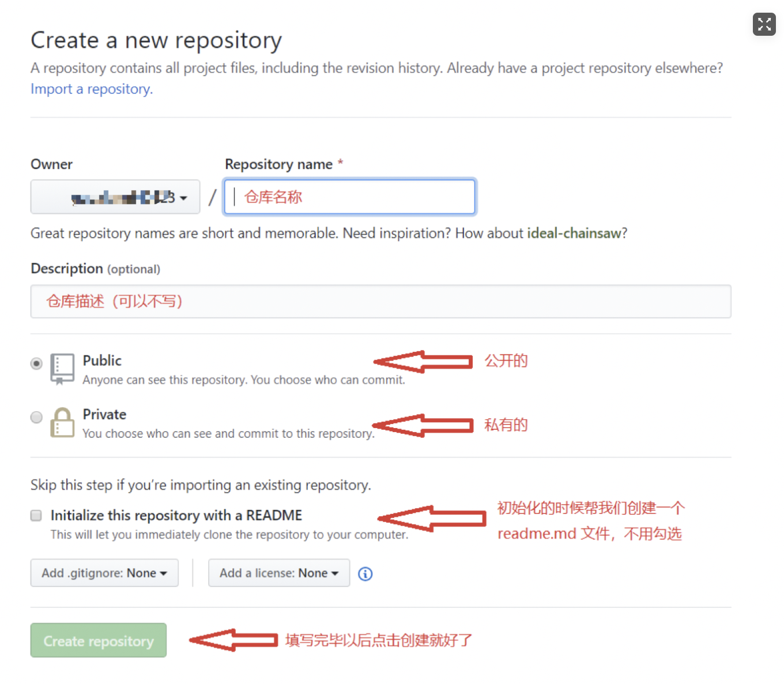Enable Initialize this repository with a README
Viewport: 784px width, 691px height.
point(36,515)
